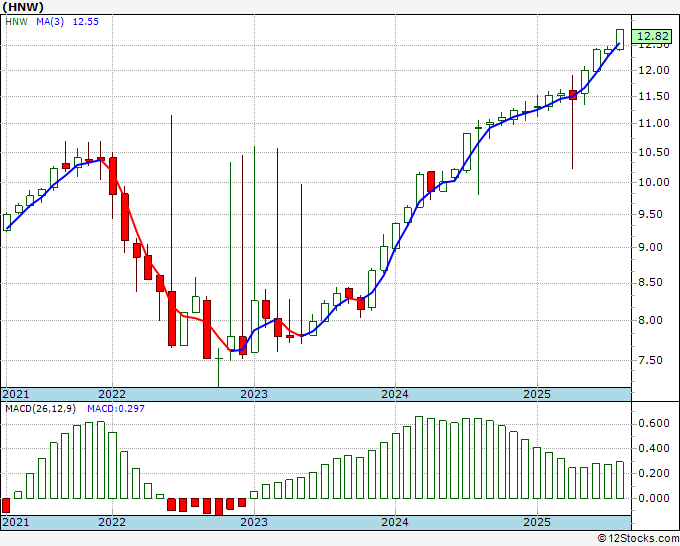Click the 11.00 price axis label
The height and width of the screenshot is (546, 680).
point(654,124)
